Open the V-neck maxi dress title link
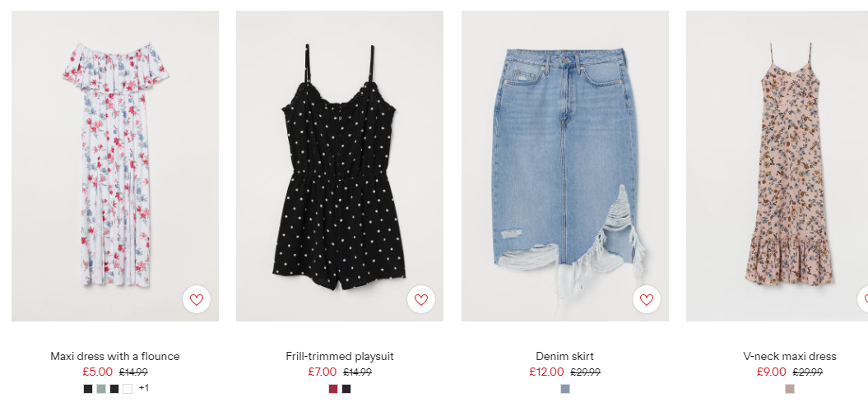 789,356
